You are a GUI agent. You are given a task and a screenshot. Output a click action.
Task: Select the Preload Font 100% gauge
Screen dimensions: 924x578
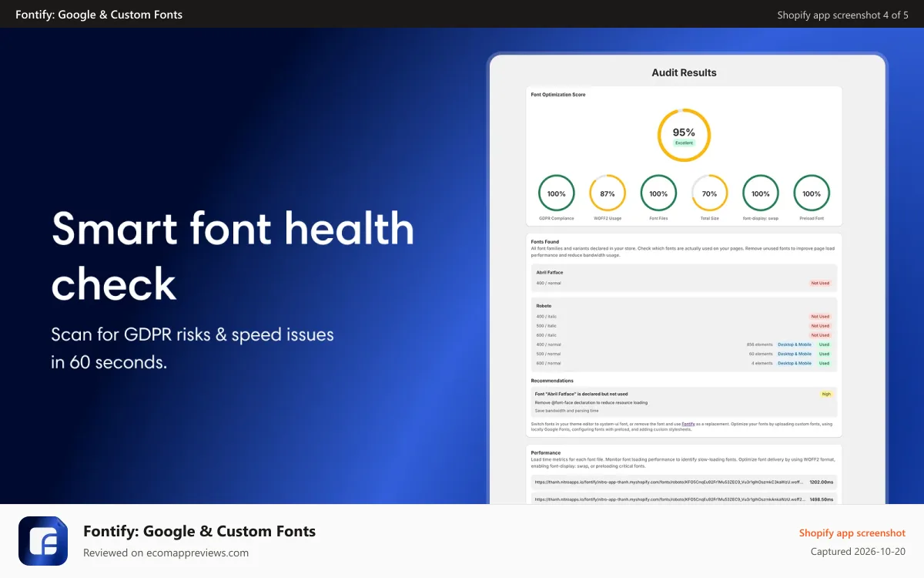pos(812,193)
